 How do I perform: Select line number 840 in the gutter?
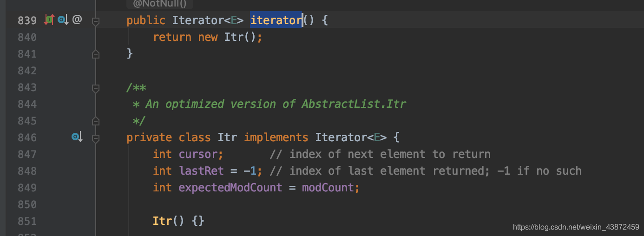27,37
